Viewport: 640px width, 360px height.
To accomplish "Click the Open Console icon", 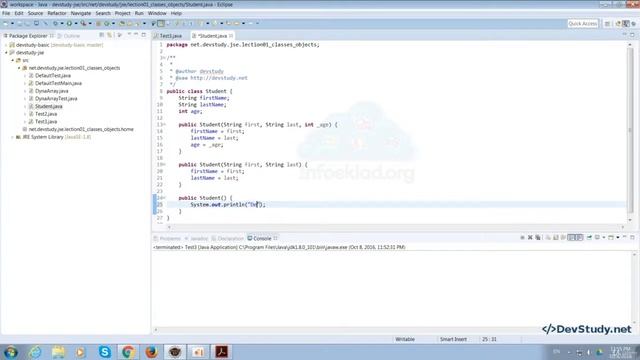I will coord(611,238).
